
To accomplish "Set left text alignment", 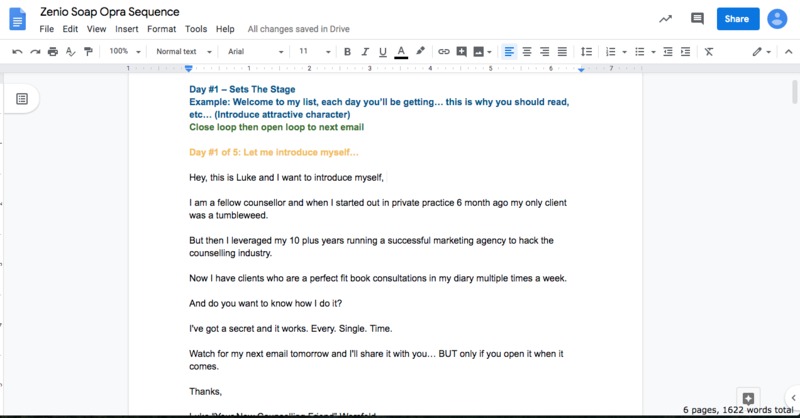I will tap(509, 52).
